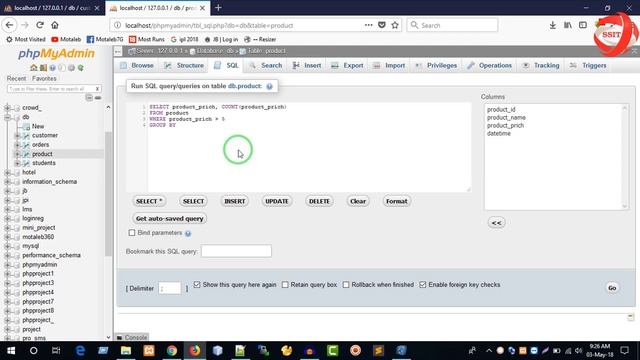Open the Windows Start menu
This screenshot has width=640, height=360.
pyautogui.click(x=11, y=351)
